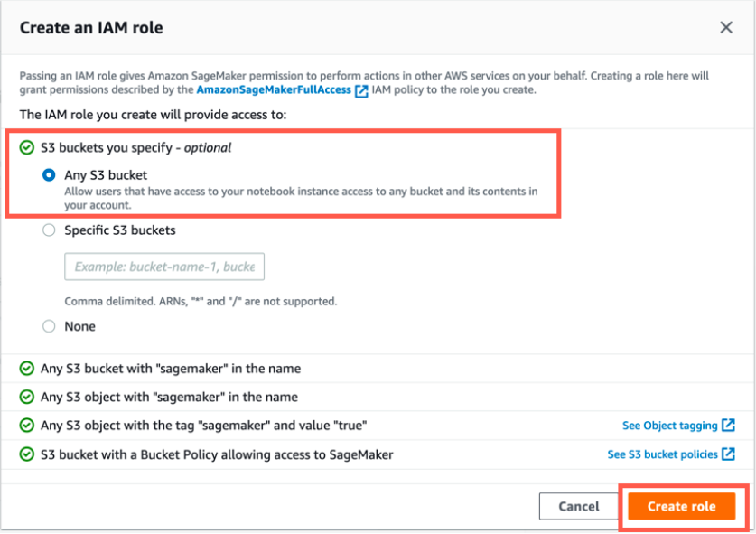Click green checkmark beside S3 buckets you specify

(27, 147)
